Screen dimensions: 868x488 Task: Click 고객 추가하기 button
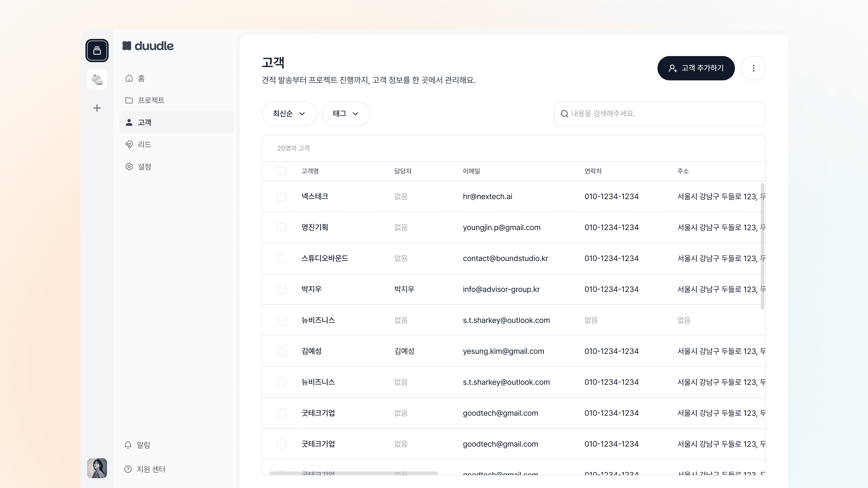(696, 68)
